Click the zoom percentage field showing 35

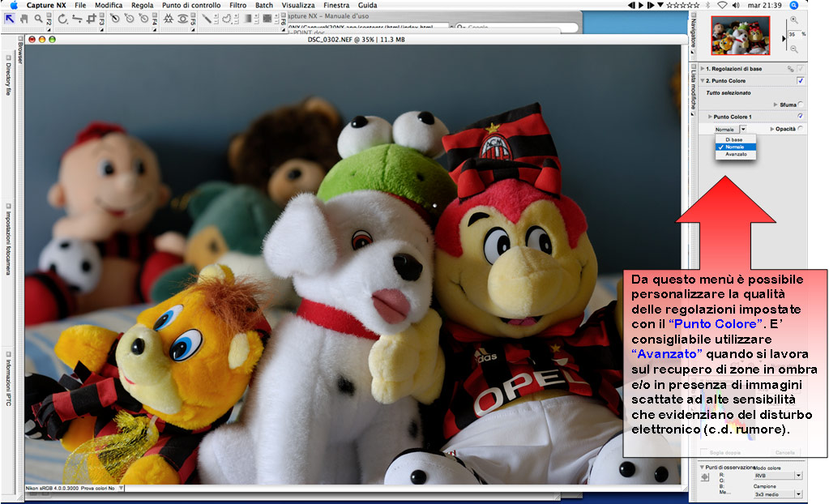[794, 34]
